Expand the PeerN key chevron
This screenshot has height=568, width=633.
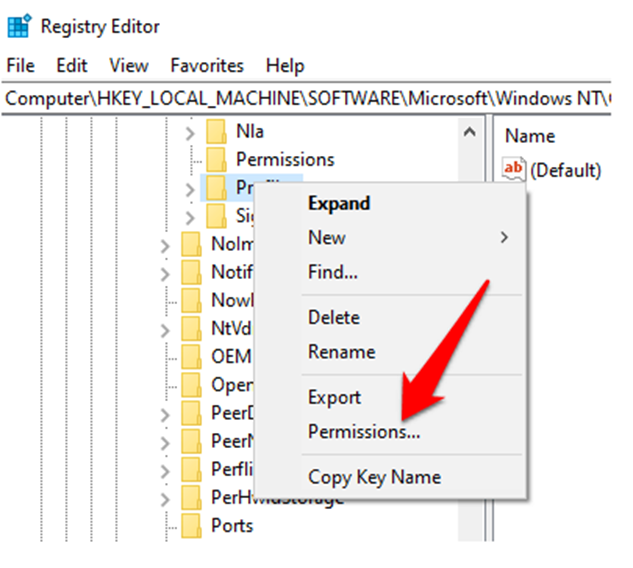coord(165,443)
